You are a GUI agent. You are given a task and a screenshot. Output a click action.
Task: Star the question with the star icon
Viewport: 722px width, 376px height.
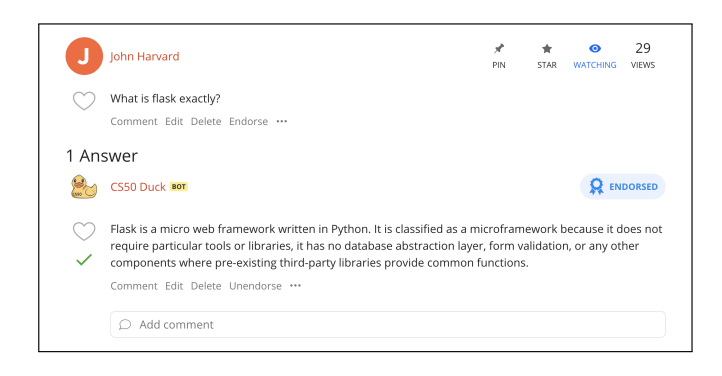(547, 49)
